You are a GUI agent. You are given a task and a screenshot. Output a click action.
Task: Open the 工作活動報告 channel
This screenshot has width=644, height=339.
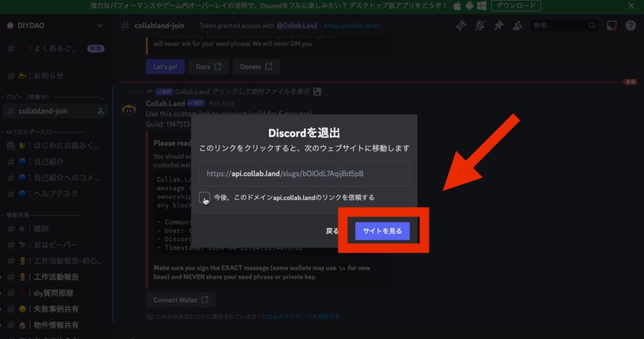point(55,277)
